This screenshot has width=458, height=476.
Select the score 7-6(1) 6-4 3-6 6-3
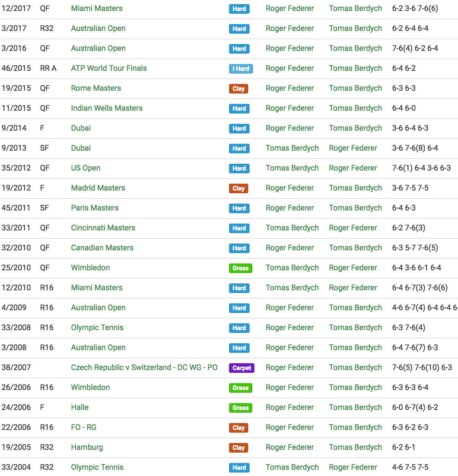421,168
